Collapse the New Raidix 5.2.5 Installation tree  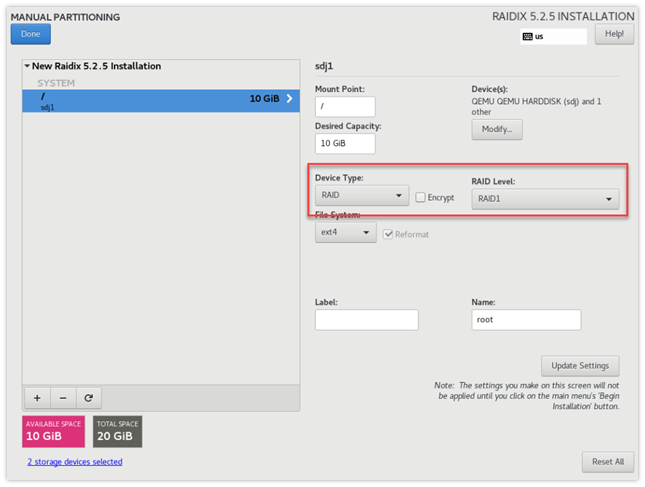point(27,66)
